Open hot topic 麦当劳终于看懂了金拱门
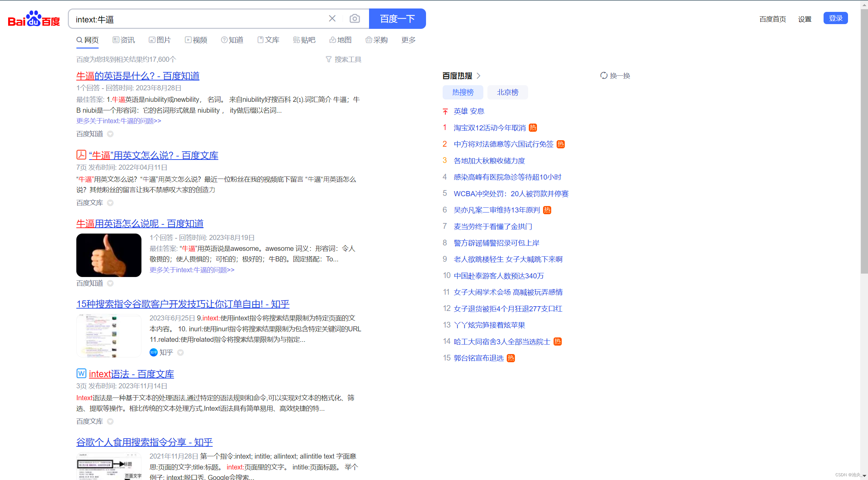The height and width of the screenshot is (480, 868). 493,227
